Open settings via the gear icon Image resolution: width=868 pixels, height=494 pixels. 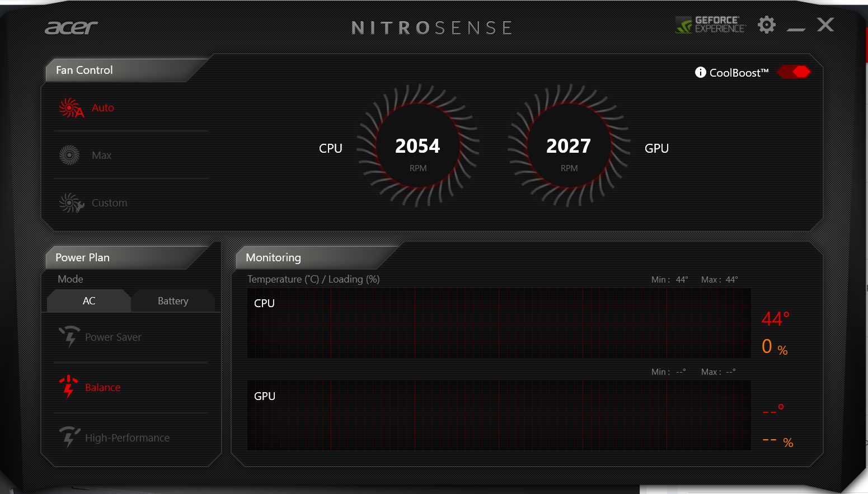pos(766,25)
